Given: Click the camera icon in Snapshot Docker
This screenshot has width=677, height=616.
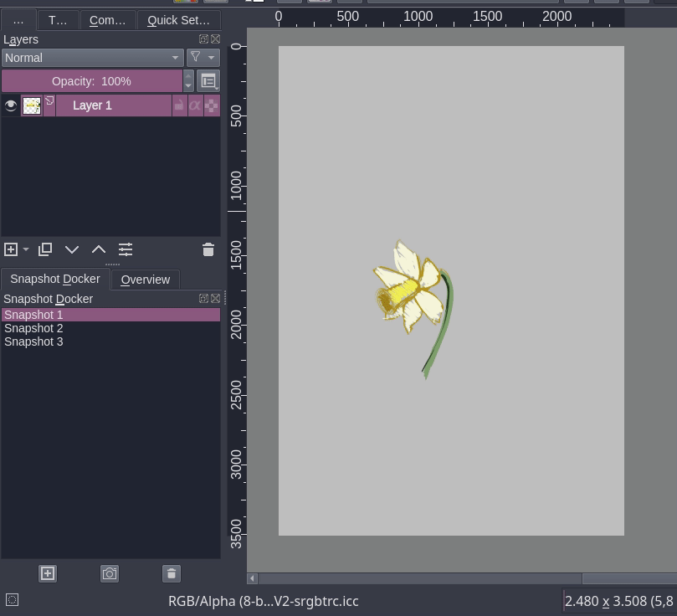Looking at the screenshot, I should [x=110, y=573].
